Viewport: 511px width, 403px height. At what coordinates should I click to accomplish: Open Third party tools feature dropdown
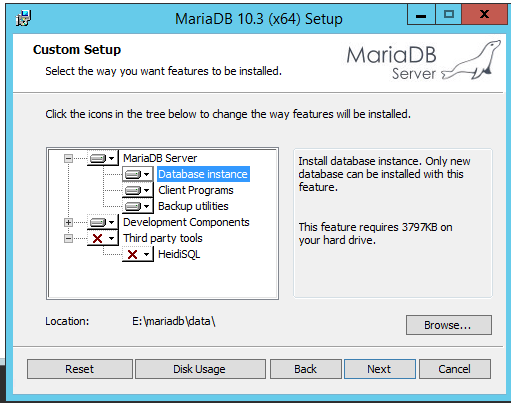(x=103, y=238)
